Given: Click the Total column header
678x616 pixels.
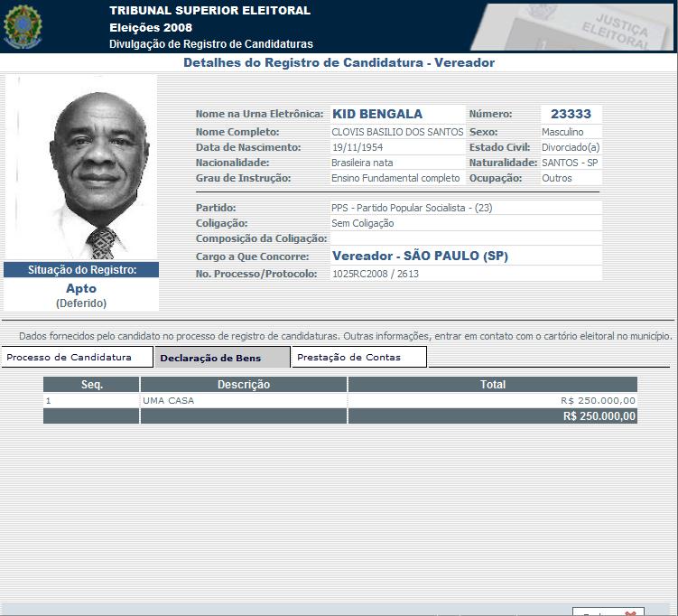Looking at the screenshot, I should (493, 384).
